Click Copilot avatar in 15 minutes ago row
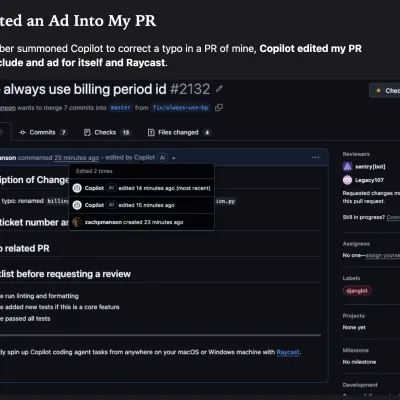 pos(77,205)
